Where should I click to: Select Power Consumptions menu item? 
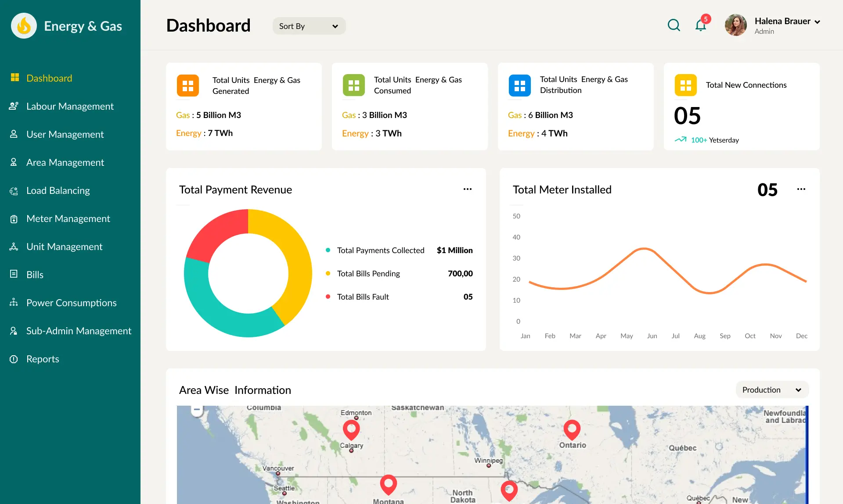click(71, 303)
